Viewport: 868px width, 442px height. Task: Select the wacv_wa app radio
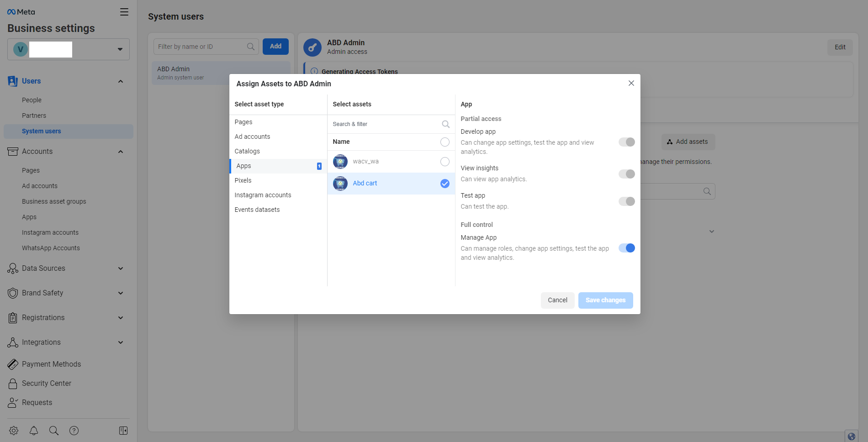445,162
